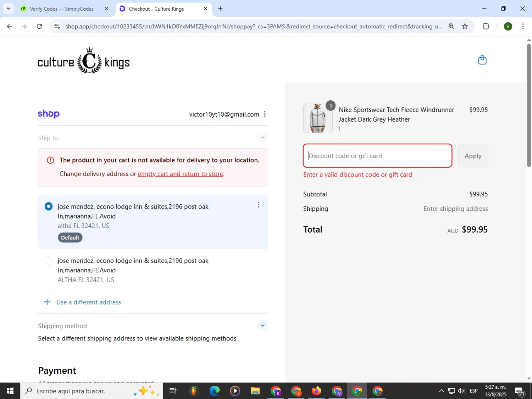This screenshot has height=399, width=532.
Task: Open the notification center icon
Action: 520,391
